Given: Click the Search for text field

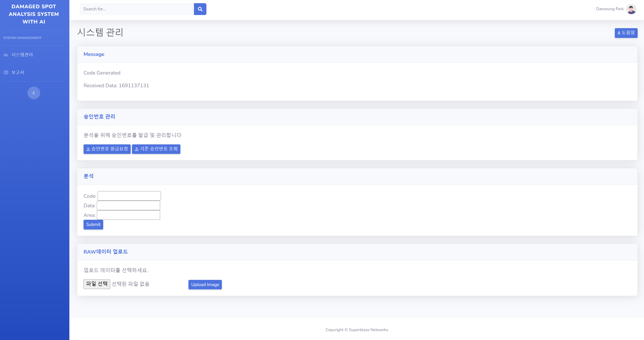Looking at the screenshot, I should click(x=136, y=9).
